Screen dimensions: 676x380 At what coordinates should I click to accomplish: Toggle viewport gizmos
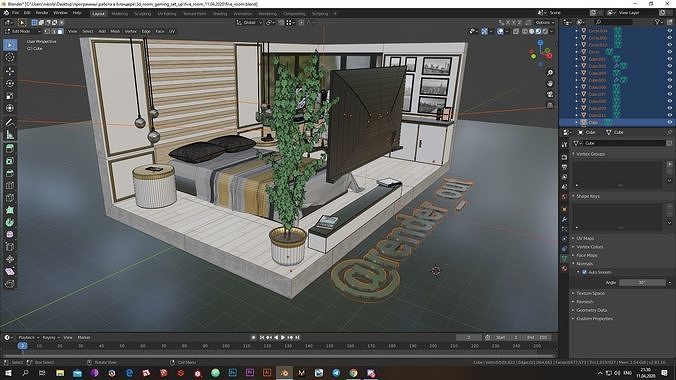pyautogui.click(x=485, y=31)
